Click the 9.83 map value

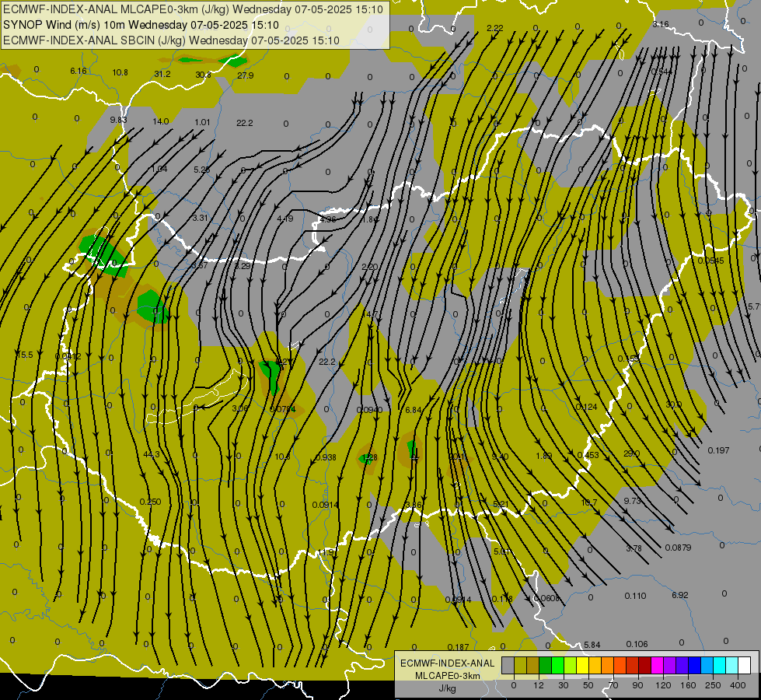click(118, 120)
